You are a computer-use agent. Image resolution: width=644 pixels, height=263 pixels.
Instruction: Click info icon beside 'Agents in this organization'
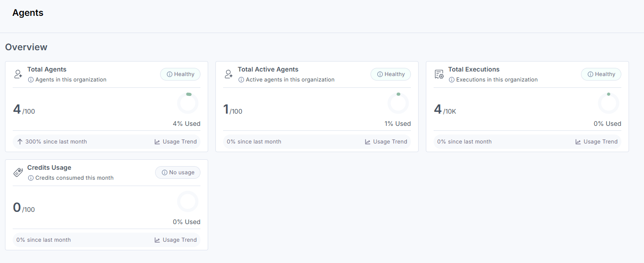coord(31,80)
